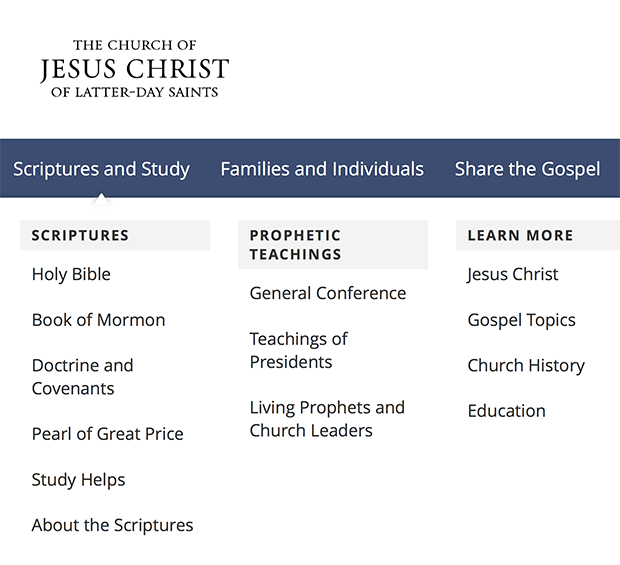Select Doctrine and Covenants link
Image resolution: width=620 pixels, height=565 pixels.
pos(82,377)
